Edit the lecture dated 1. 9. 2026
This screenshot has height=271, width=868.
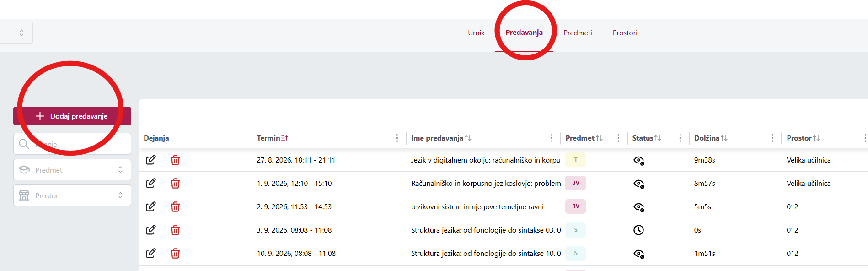151,183
